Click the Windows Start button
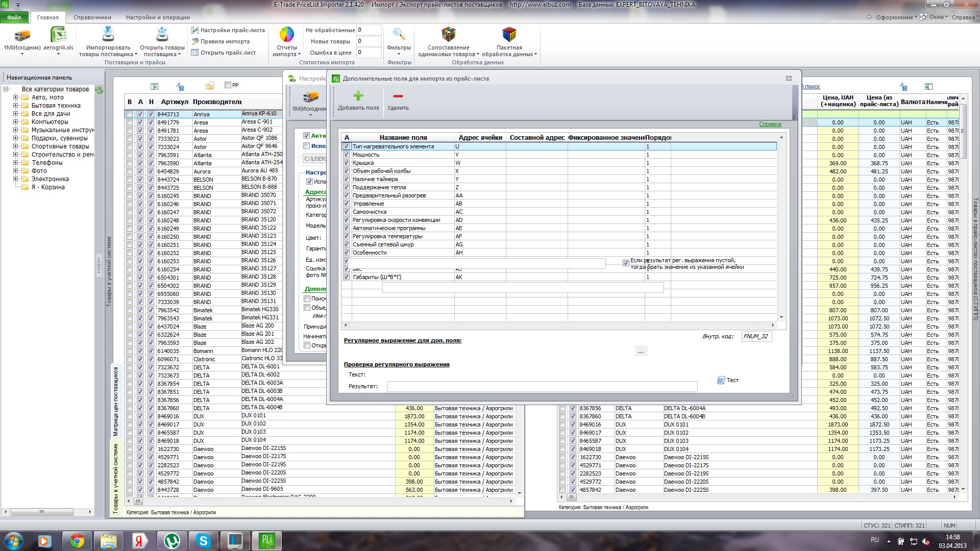 coord(14,541)
